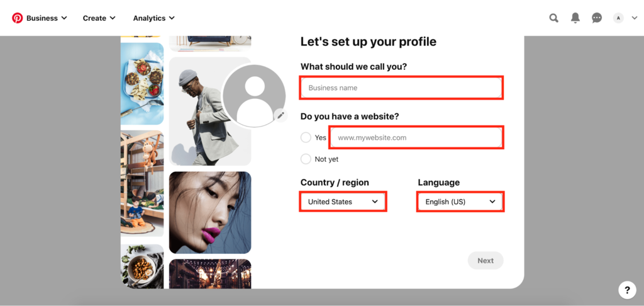Open the Business menu
This screenshot has height=306, width=644.
[x=47, y=18]
